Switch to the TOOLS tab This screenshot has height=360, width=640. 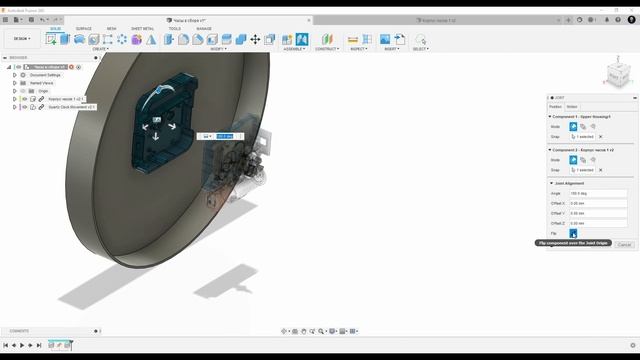pyautogui.click(x=175, y=29)
